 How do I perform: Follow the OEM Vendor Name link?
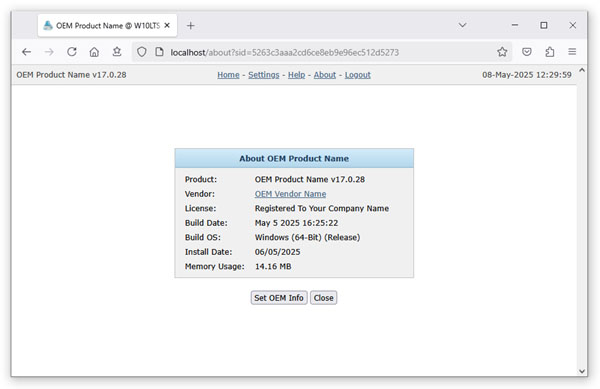coord(290,194)
